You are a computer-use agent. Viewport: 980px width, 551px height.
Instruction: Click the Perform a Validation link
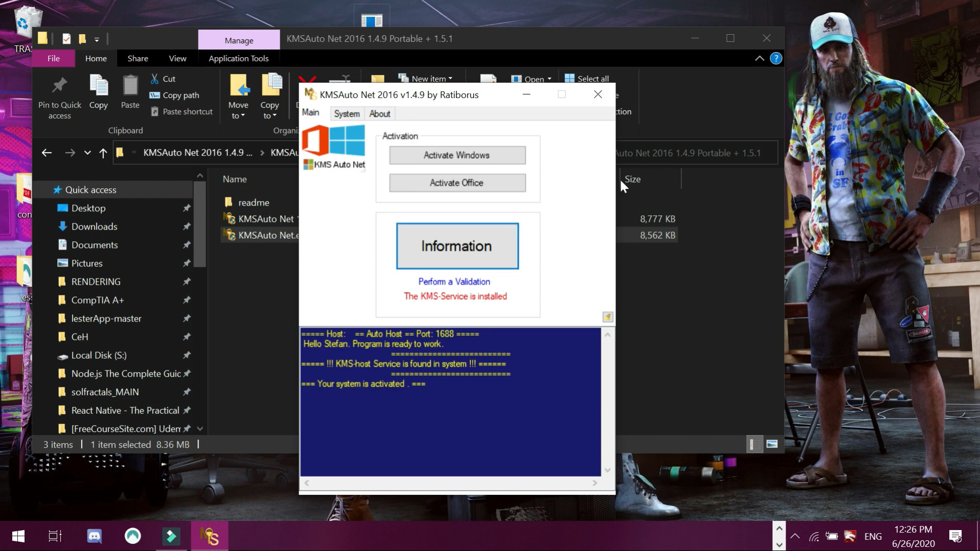tap(454, 282)
